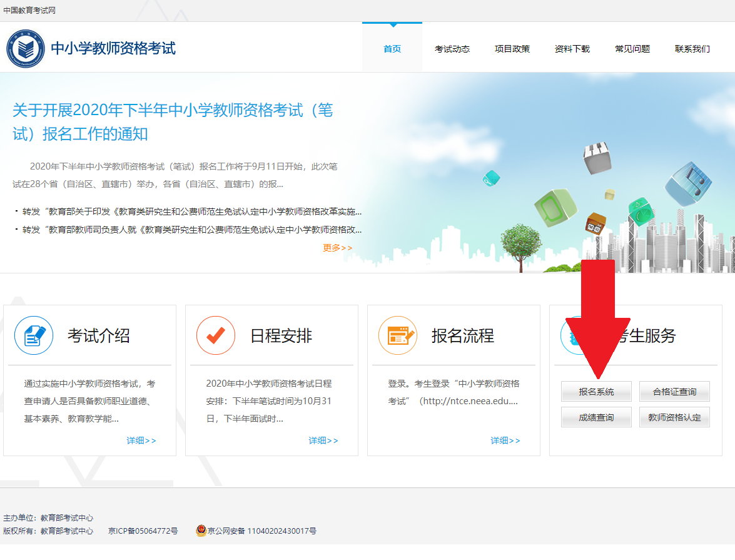Viewport: 735px width, 560px height.
Task: Open 常见问题 navigation item
Action: 632,49
